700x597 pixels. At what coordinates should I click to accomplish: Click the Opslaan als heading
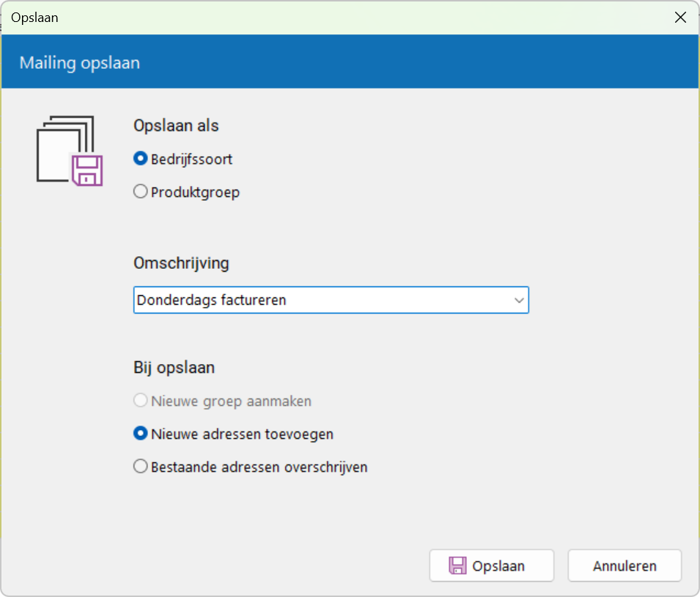(x=176, y=125)
